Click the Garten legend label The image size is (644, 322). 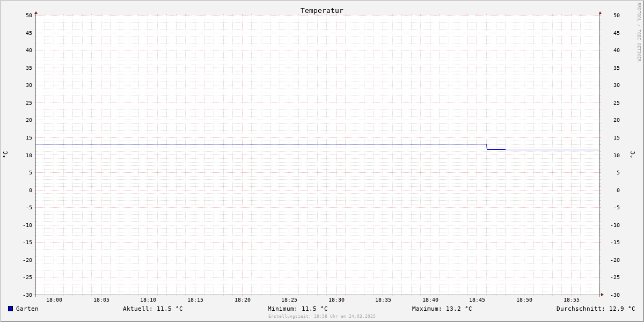tap(27, 309)
